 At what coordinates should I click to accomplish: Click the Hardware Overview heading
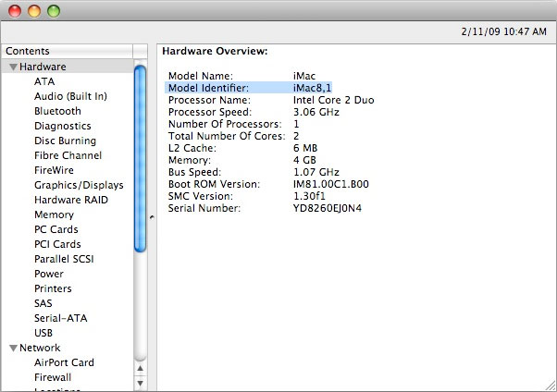click(x=215, y=51)
